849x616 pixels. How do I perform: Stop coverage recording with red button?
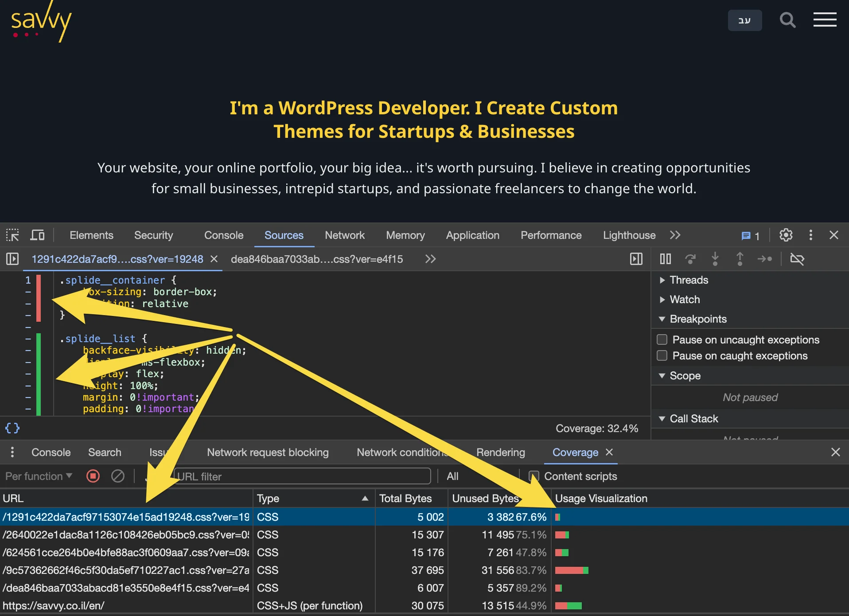click(x=93, y=476)
